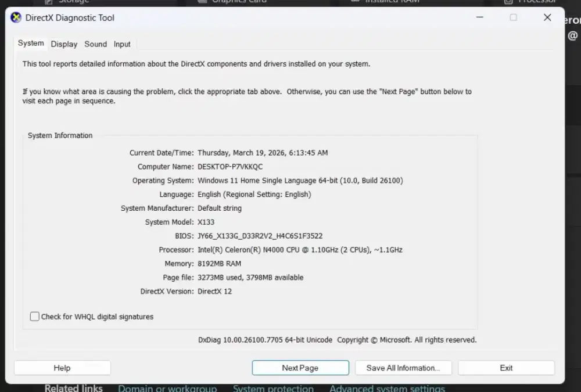
Task: Enable Check for WHQL digital signatures
Action: [x=35, y=317]
